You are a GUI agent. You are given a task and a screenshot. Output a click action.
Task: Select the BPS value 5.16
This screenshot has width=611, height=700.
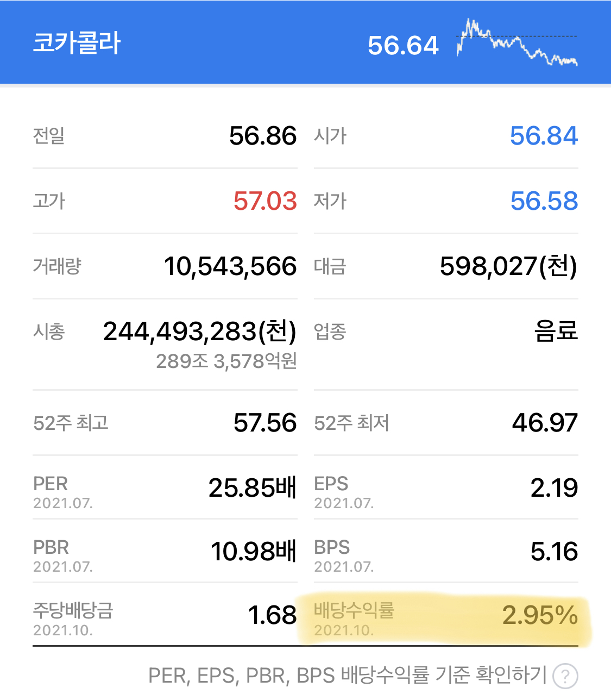(x=554, y=552)
